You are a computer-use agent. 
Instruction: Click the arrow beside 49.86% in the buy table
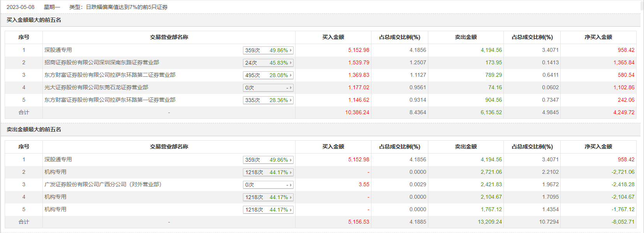pos(291,50)
